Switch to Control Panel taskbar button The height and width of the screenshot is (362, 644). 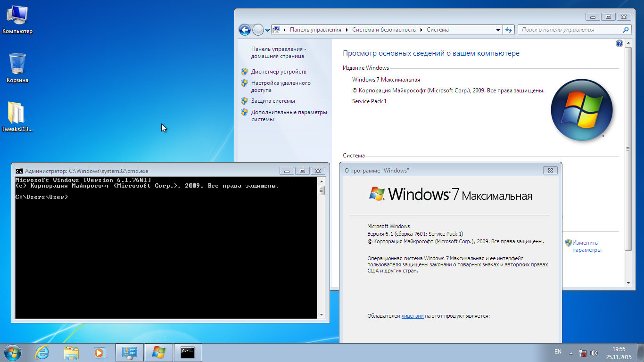tap(129, 353)
